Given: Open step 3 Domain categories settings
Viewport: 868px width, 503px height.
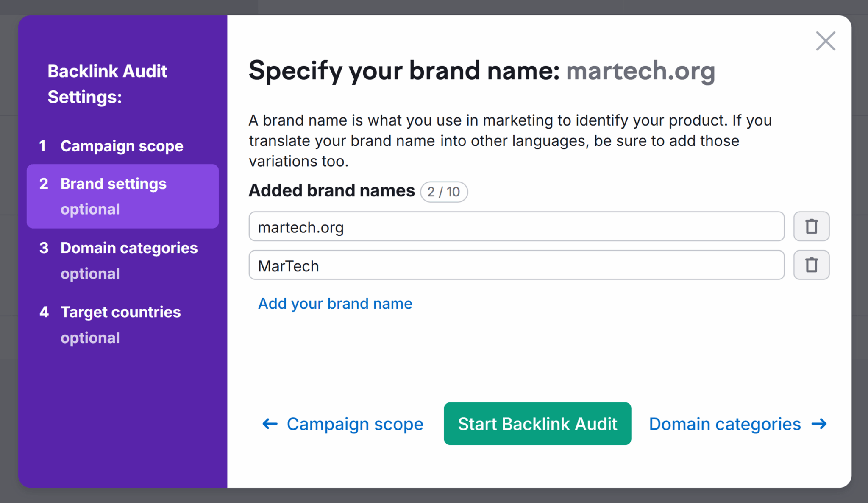Looking at the screenshot, I should 129,248.
